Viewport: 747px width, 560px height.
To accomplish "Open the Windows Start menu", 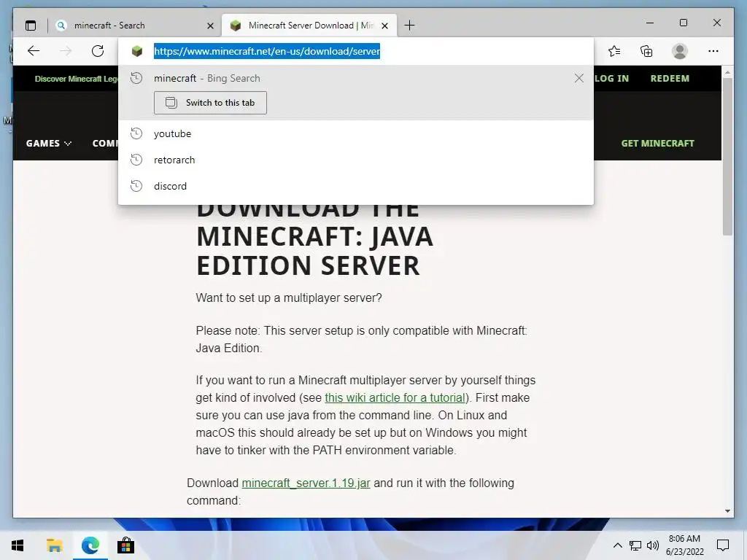I will [x=18, y=545].
